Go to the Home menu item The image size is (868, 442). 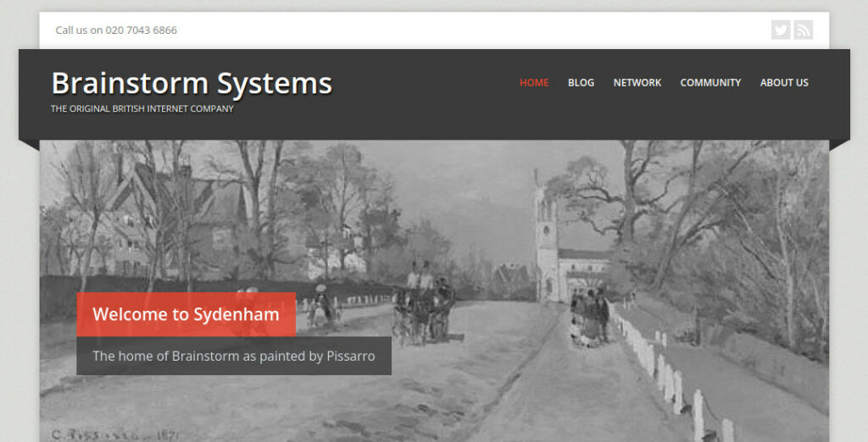click(x=534, y=82)
